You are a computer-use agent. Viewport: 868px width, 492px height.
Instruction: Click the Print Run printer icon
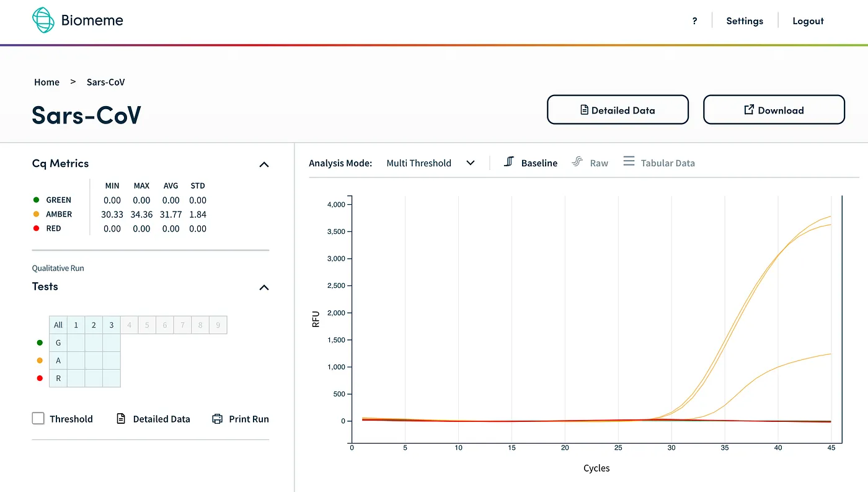tap(216, 418)
